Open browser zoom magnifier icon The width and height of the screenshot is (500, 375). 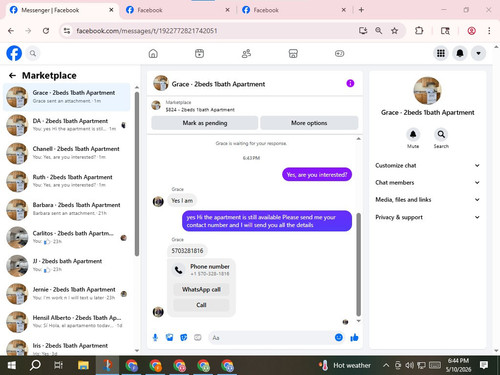[x=378, y=31]
